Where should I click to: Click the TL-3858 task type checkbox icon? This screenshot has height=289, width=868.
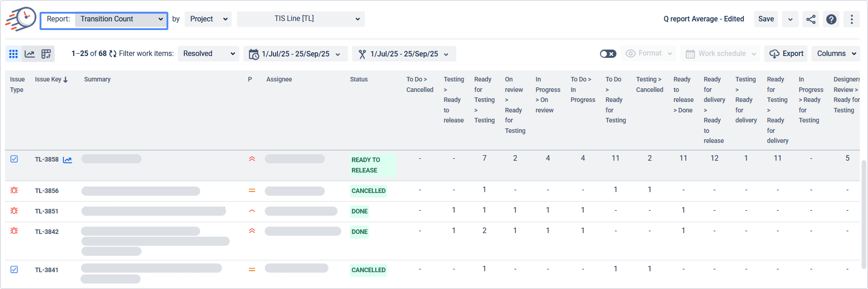pos(14,159)
